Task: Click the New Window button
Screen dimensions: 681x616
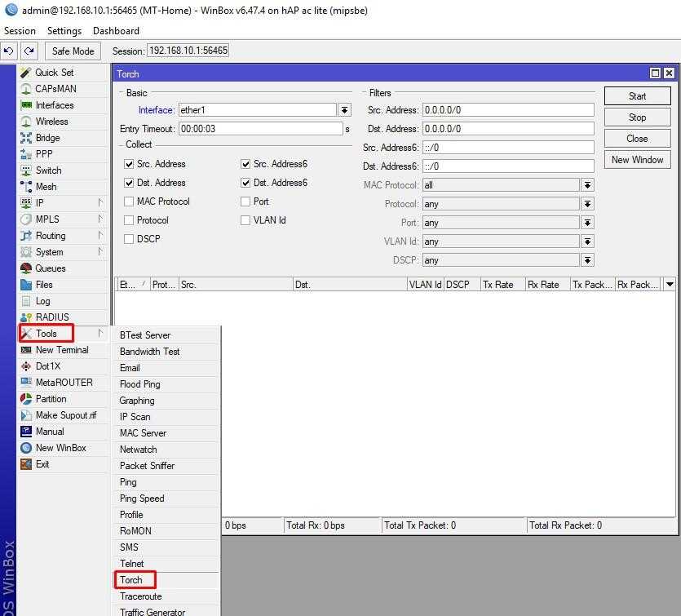Action: [637, 160]
